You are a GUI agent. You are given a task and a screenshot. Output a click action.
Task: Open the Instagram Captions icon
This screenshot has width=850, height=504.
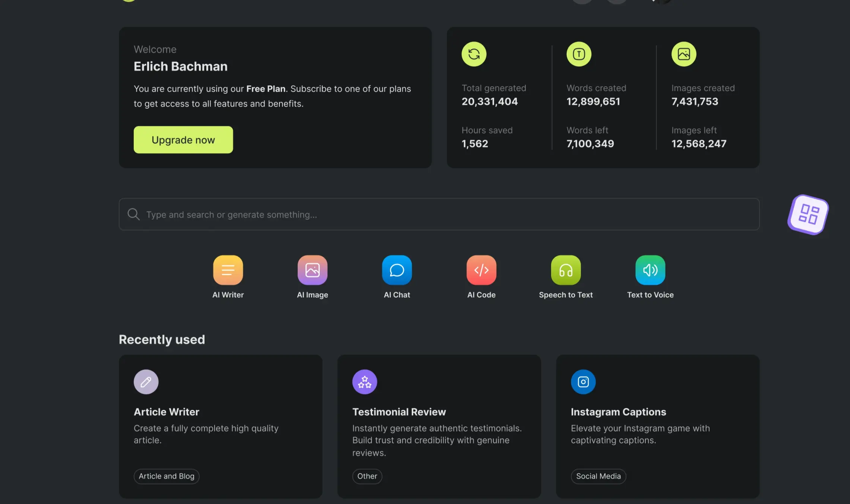[x=583, y=381]
